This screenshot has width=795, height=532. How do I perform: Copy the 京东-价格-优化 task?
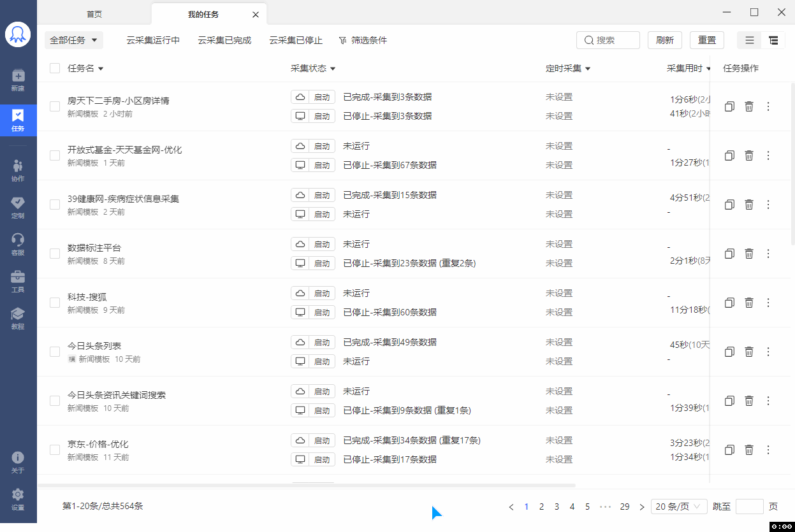(x=730, y=450)
